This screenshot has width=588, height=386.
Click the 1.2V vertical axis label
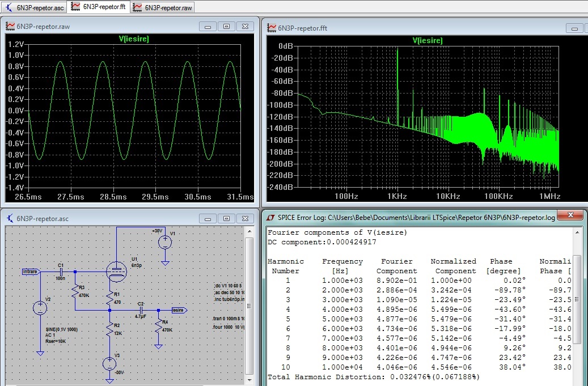(x=16, y=44)
